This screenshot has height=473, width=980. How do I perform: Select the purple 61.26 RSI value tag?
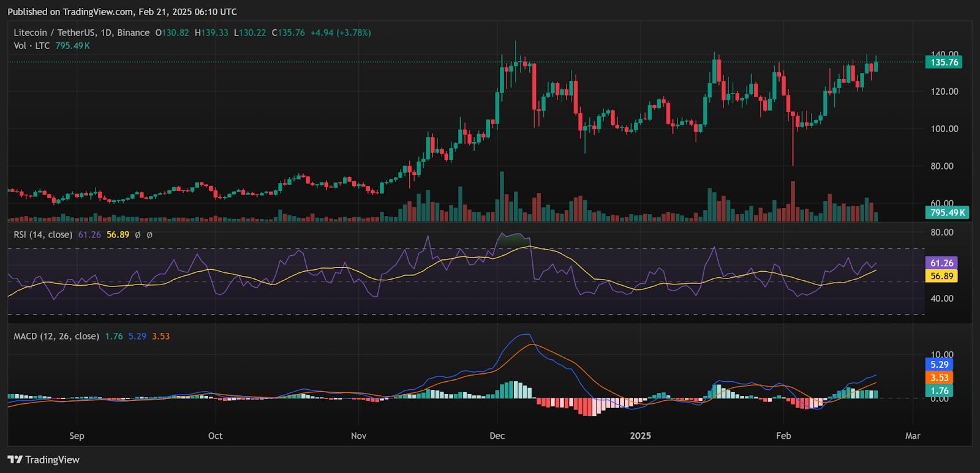coord(941,263)
